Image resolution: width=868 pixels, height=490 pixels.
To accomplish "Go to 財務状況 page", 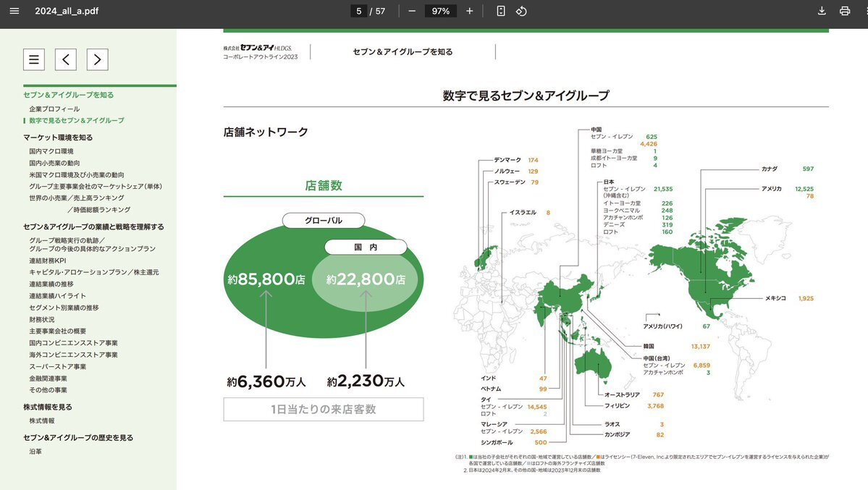I will [42, 320].
